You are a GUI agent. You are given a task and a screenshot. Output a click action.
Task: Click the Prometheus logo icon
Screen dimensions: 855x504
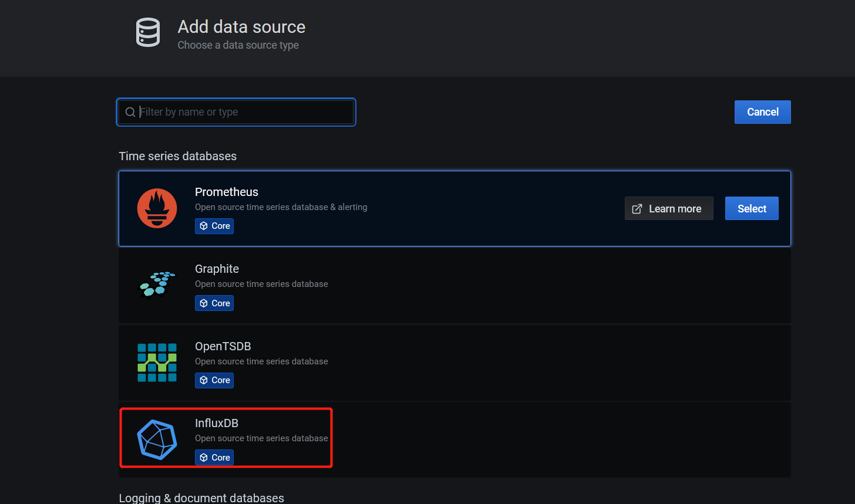point(157,208)
